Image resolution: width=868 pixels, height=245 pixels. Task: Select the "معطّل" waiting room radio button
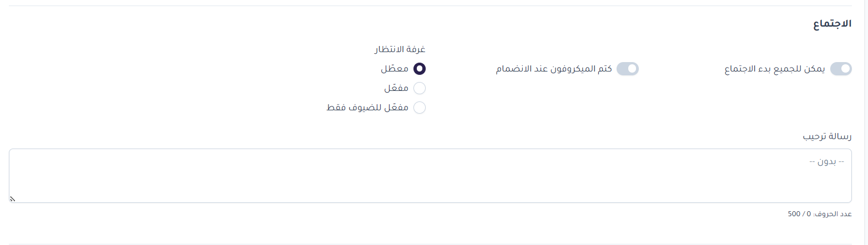420,69
